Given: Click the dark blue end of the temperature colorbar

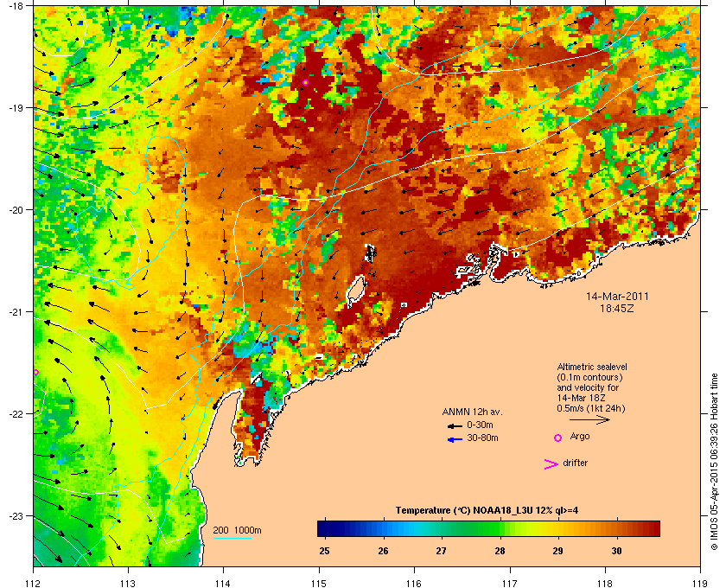Looking at the screenshot, I should (324, 528).
